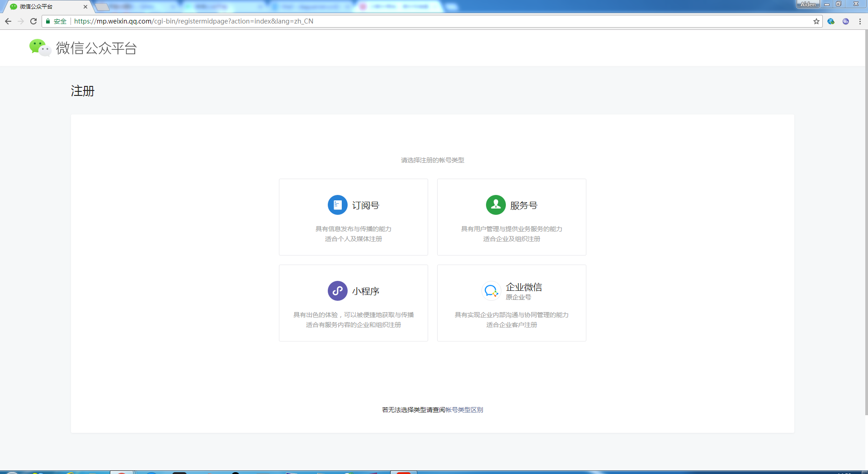The width and height of the screenshot is (868, 474).
Task: Go back with the browser back arrow
Action: pos(8,21)
